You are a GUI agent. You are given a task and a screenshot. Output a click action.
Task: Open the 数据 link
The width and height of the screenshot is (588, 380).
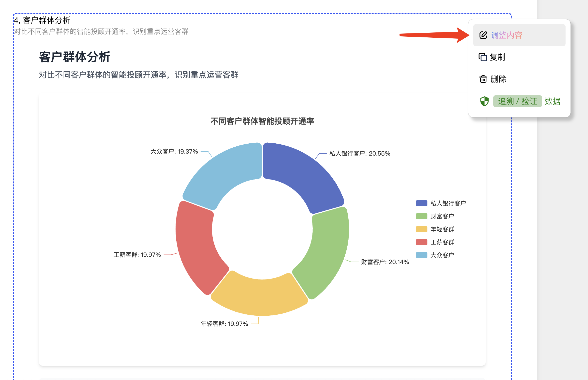552,101
